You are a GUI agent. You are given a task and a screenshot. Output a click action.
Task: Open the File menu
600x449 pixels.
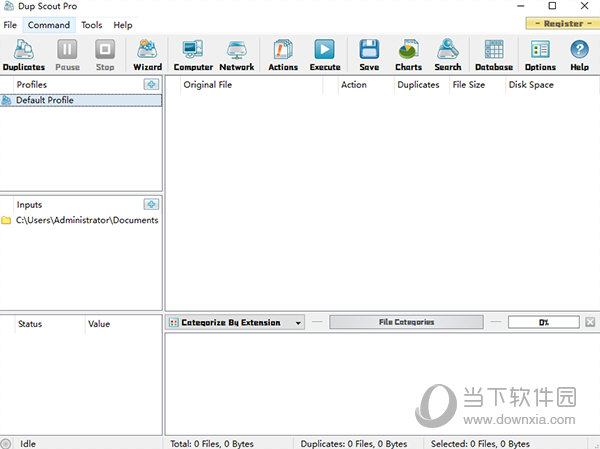tap(10, 25)
